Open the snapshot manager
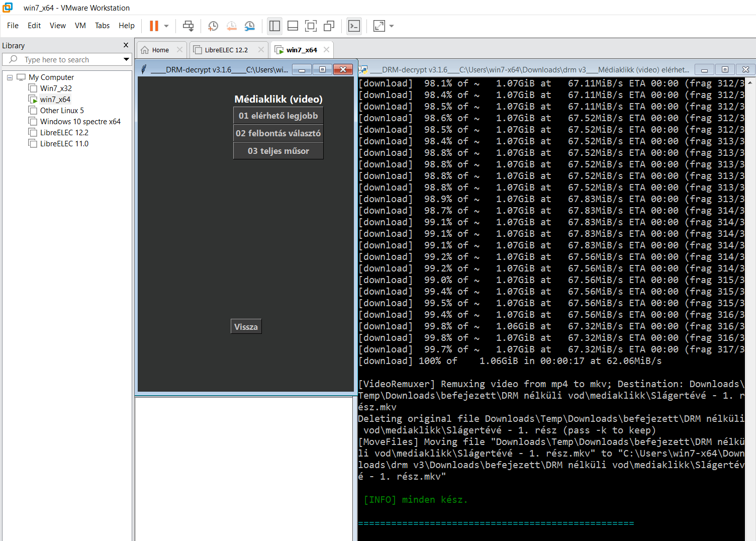 click(x=249, y=26)
